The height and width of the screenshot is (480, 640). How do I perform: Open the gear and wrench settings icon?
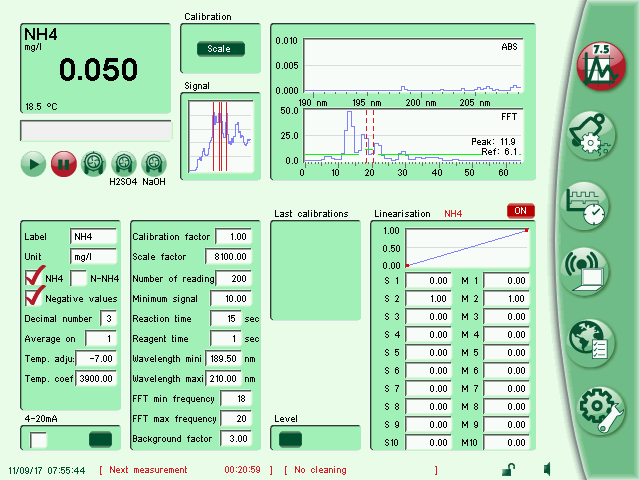(x=597, y=408)
